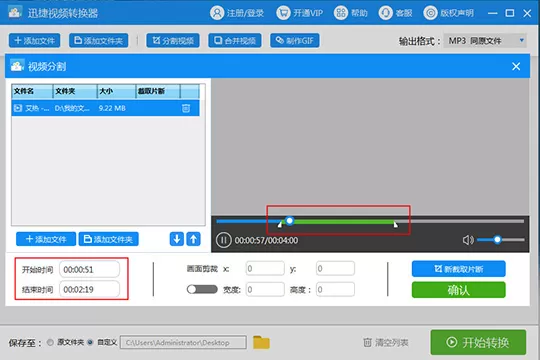The width and height of the screenshot is (540, 360).
Task: Click the volume slider handle
Action: [x=497, y=239]
